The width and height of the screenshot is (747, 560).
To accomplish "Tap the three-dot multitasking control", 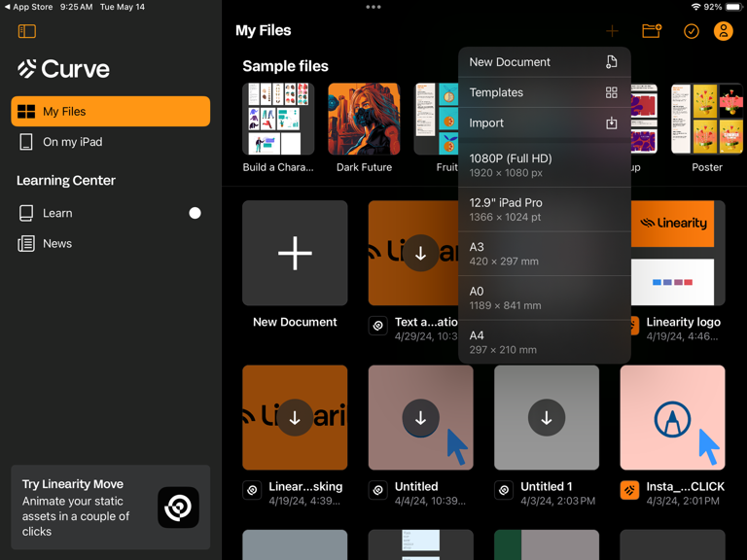I will 373,7.
